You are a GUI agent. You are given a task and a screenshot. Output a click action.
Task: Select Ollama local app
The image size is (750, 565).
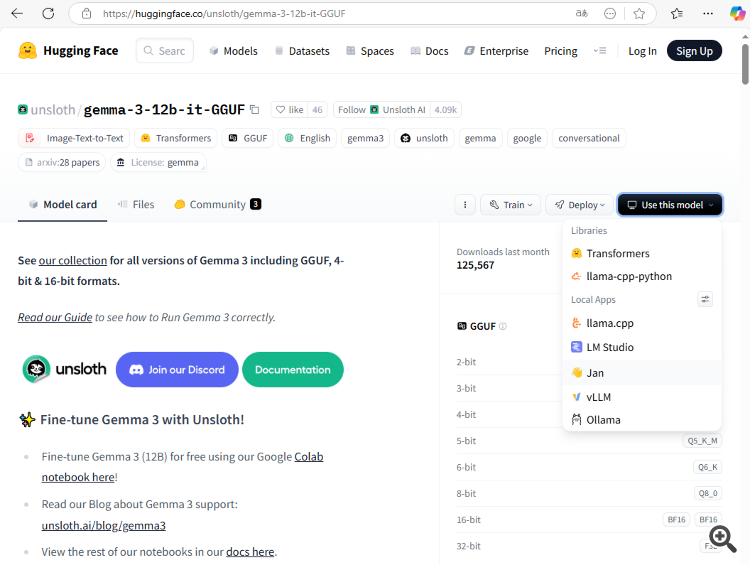point(642,420)
